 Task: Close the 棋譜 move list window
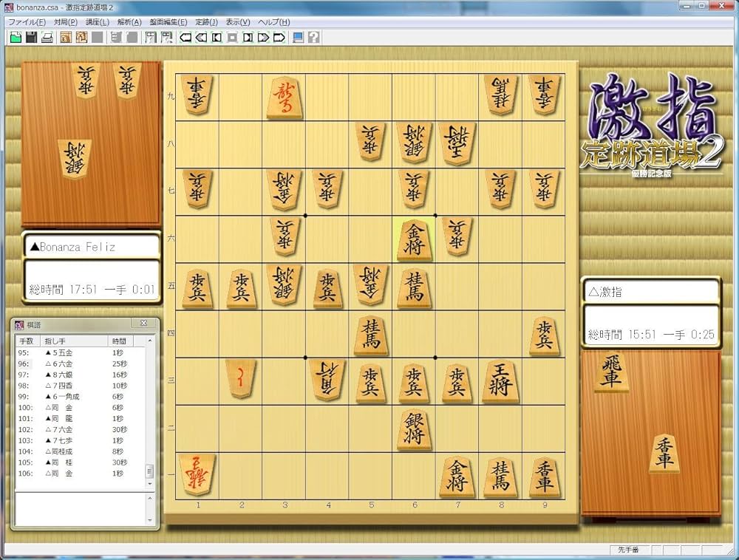coord(143,323)
